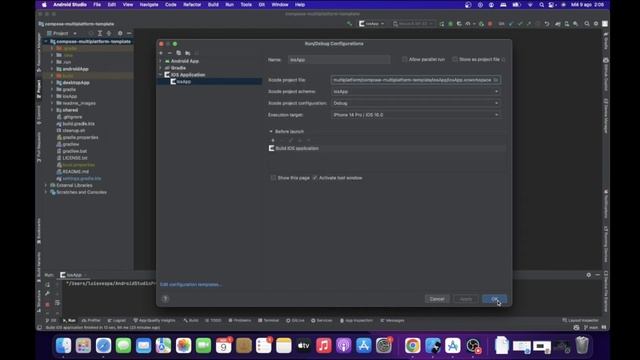
Task: Select Build iOS application launch task
Action: click(386, 148)
